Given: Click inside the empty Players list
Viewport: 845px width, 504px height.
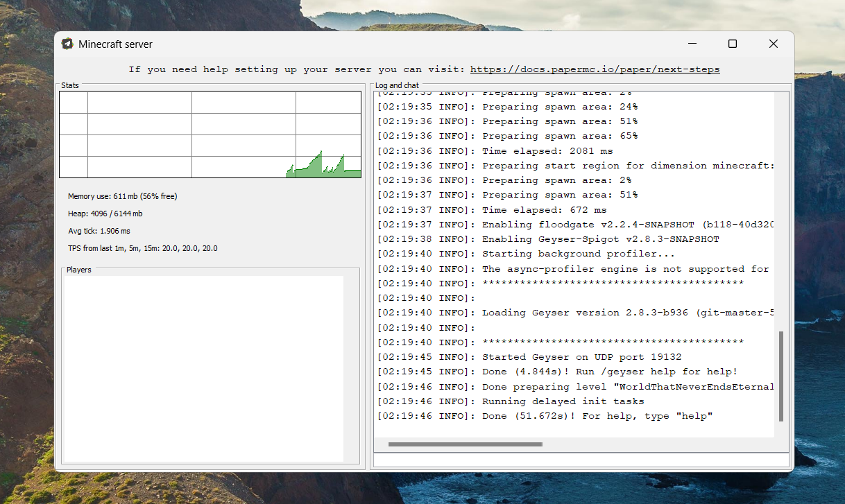Looking at the screenshot, I should 204,367.
